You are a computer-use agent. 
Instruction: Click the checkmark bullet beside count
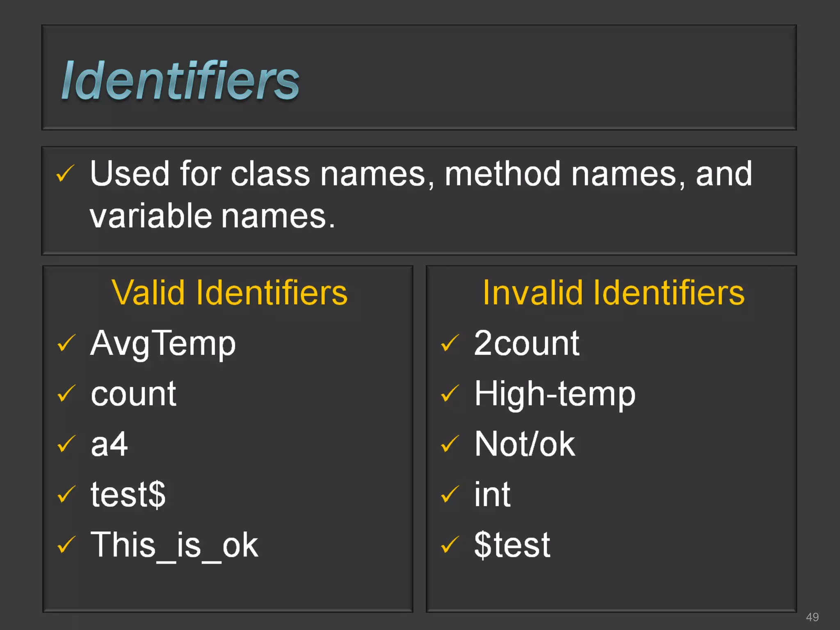(x=66, y=394)
